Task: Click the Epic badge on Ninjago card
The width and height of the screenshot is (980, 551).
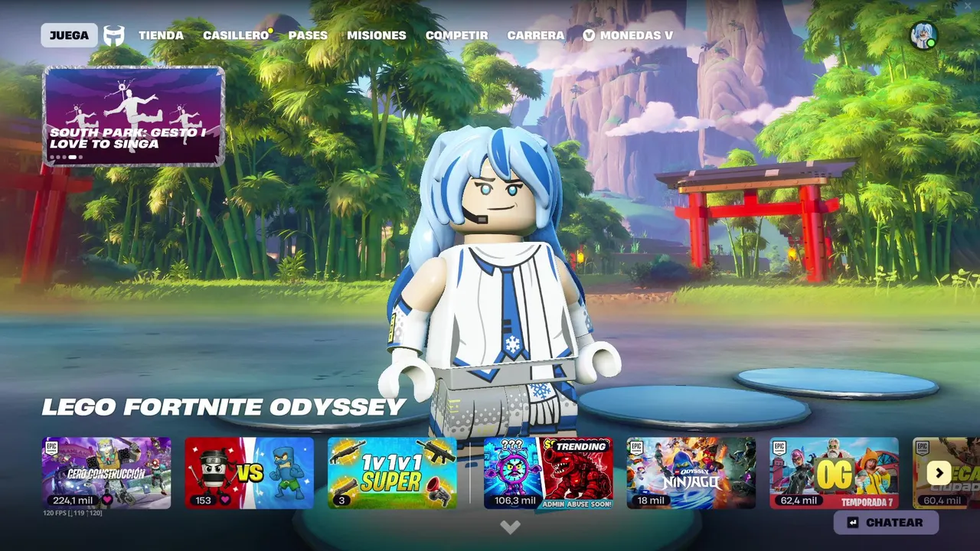Action: coord(636,448)
